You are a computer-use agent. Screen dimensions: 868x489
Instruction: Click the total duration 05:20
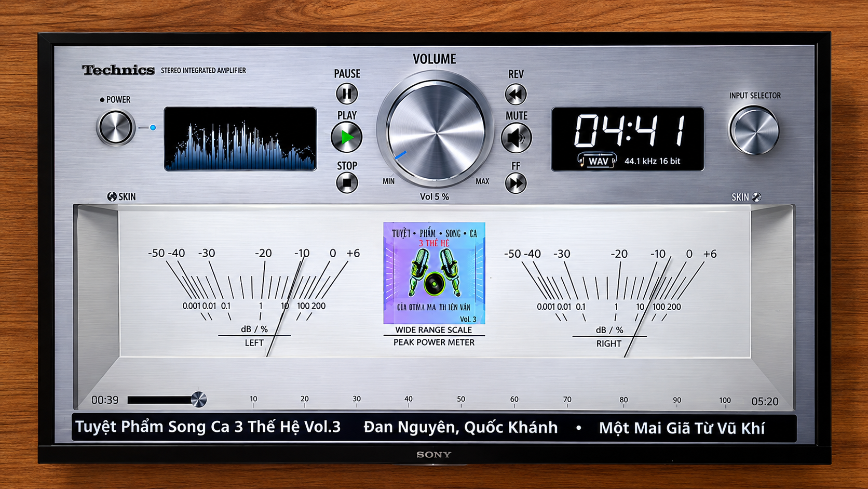click(765, 402)
